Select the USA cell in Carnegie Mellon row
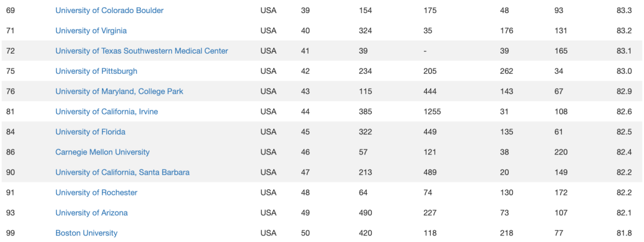This screenshot has width=644, height=242. click(x=268, y=153)
